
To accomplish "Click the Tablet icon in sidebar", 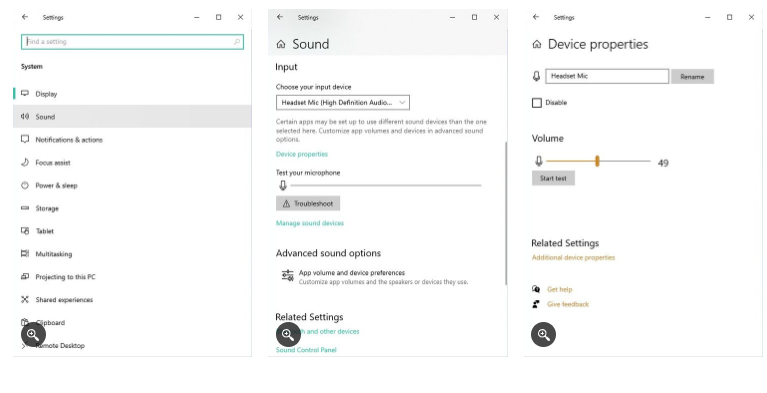I will click(25, 231).
